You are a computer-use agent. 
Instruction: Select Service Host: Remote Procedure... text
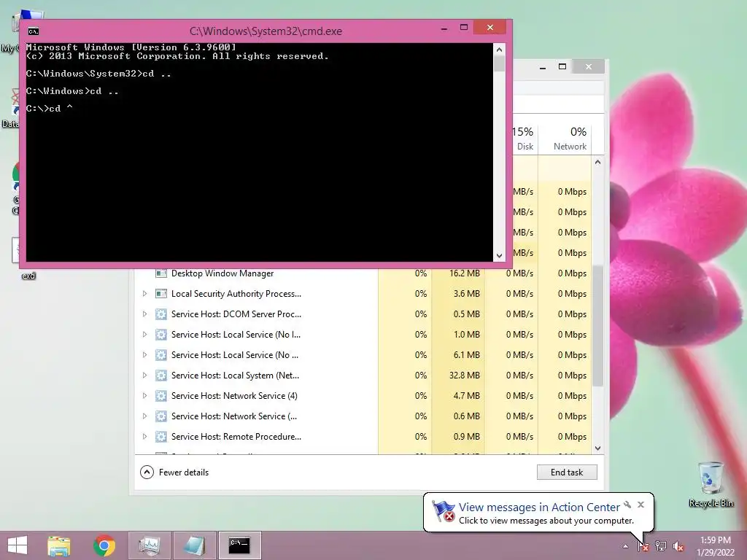coord(236,437)
